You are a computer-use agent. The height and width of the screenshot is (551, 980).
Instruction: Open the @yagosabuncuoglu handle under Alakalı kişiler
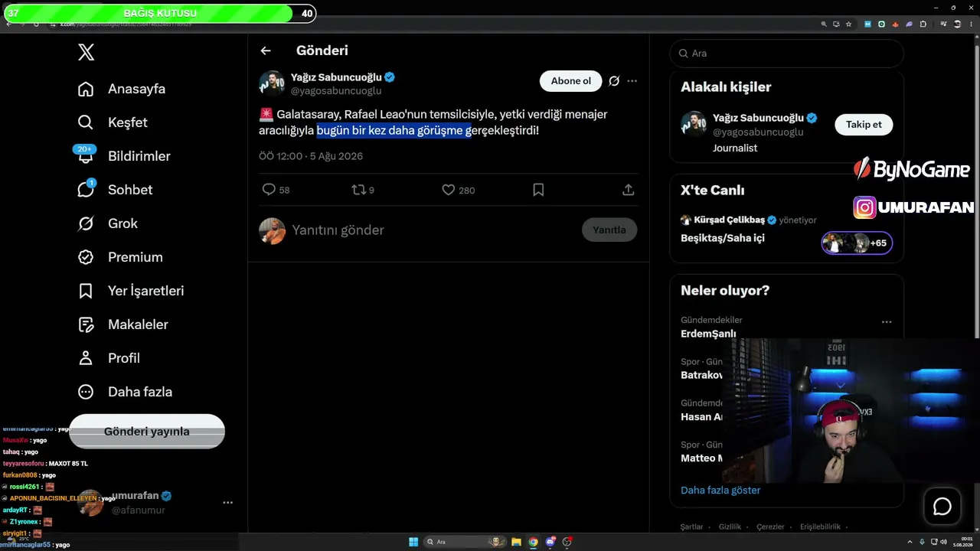point(758,132)
